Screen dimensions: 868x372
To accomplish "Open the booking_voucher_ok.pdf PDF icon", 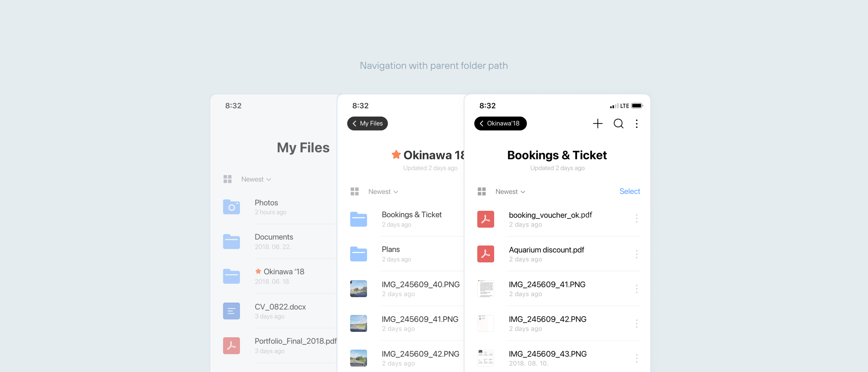I will 485,219.
